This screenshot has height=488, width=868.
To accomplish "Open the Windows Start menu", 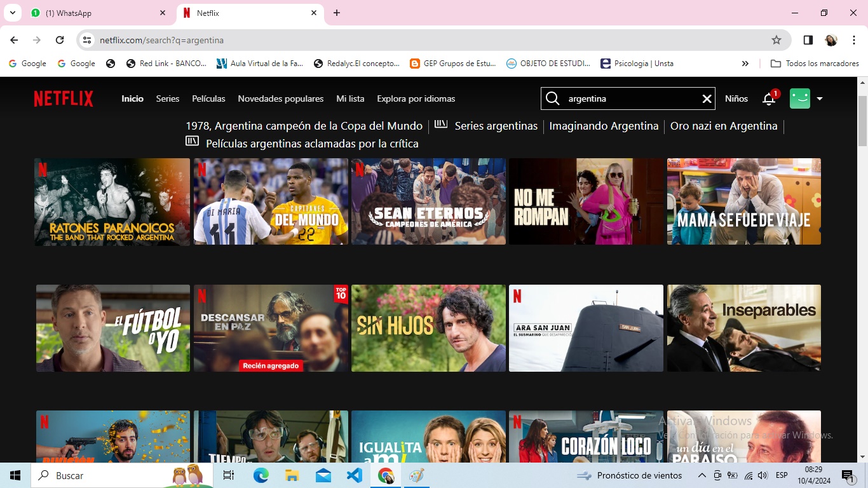I will click(x=15, y=475).
